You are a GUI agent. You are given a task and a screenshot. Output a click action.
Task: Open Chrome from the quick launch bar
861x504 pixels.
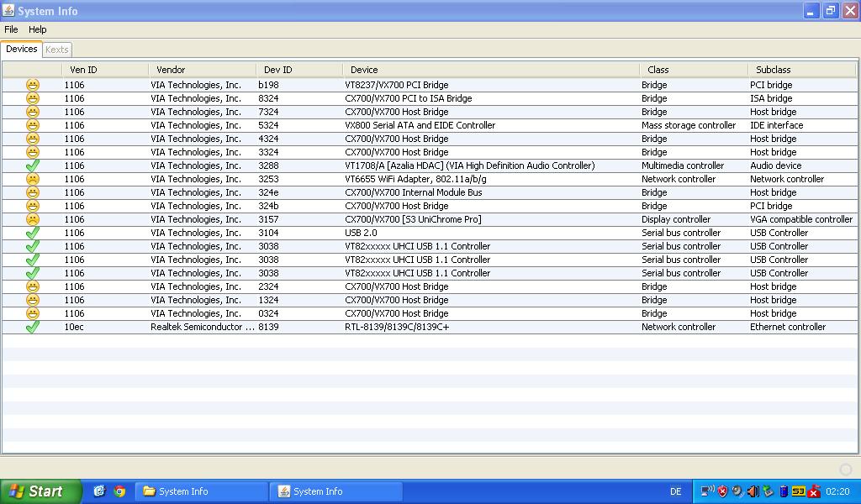[x=119, y=491]
